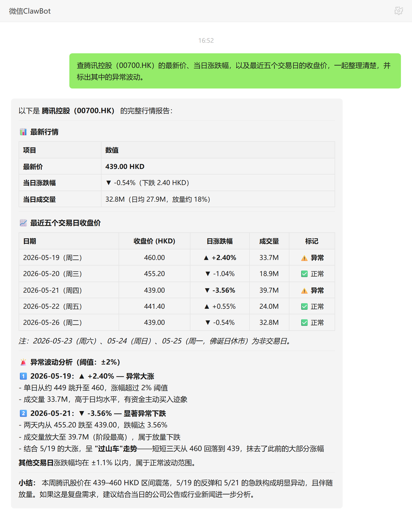The image size is (412, 532).
Task: Click the 439.00 HKD value
Action: point(125,166)
